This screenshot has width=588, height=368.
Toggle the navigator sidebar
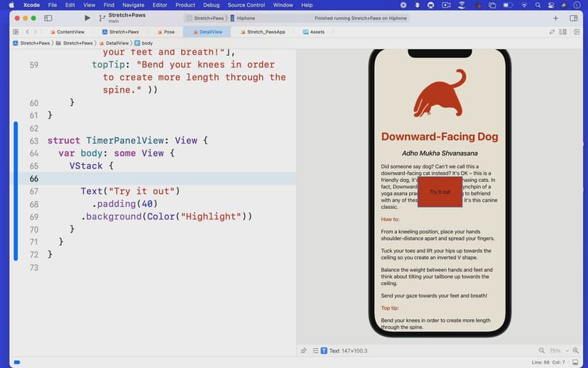(x=48, y=18)
